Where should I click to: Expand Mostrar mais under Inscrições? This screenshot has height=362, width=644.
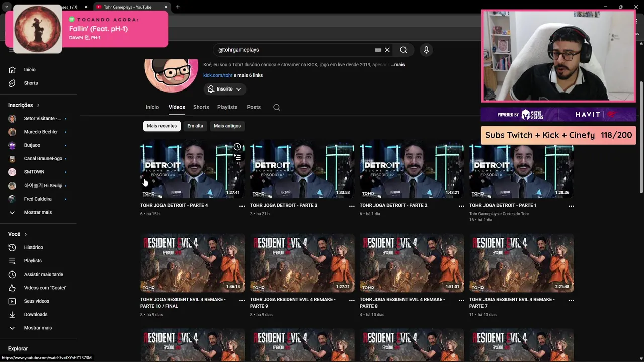38,212
